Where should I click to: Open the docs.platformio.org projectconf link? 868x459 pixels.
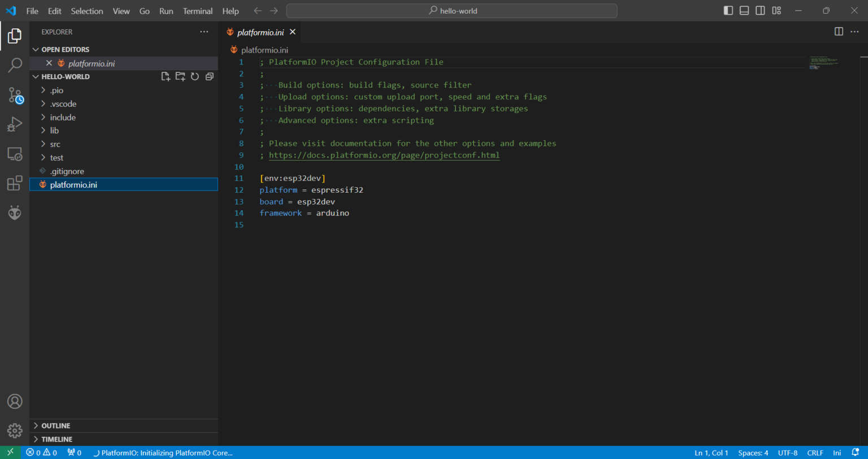(384, 155)
